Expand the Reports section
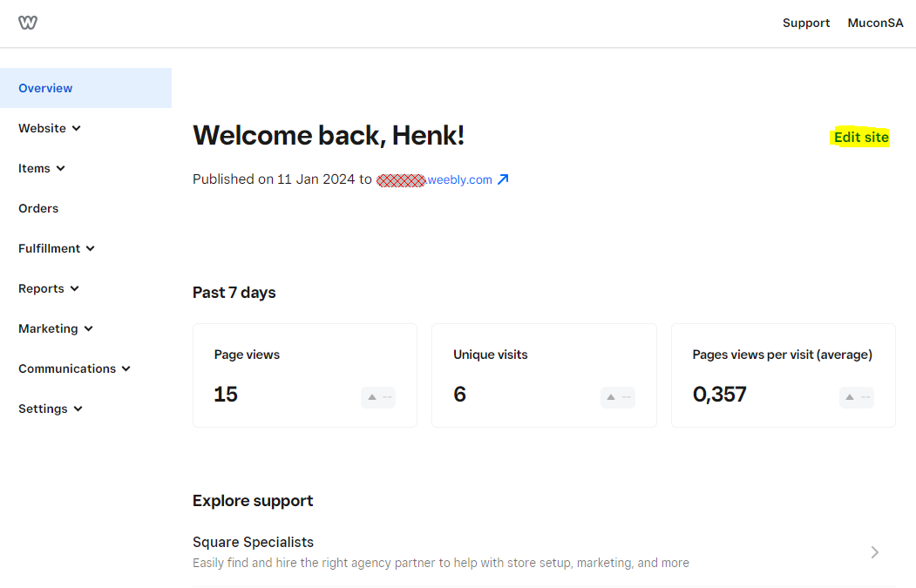 coord(49,288)
